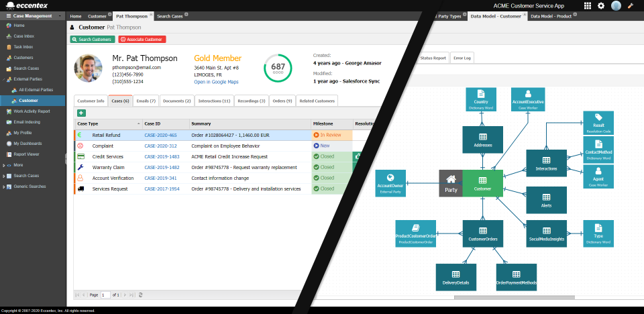Click the page number input field
This screenshot has height=314, width=644.
coord(105,295)
